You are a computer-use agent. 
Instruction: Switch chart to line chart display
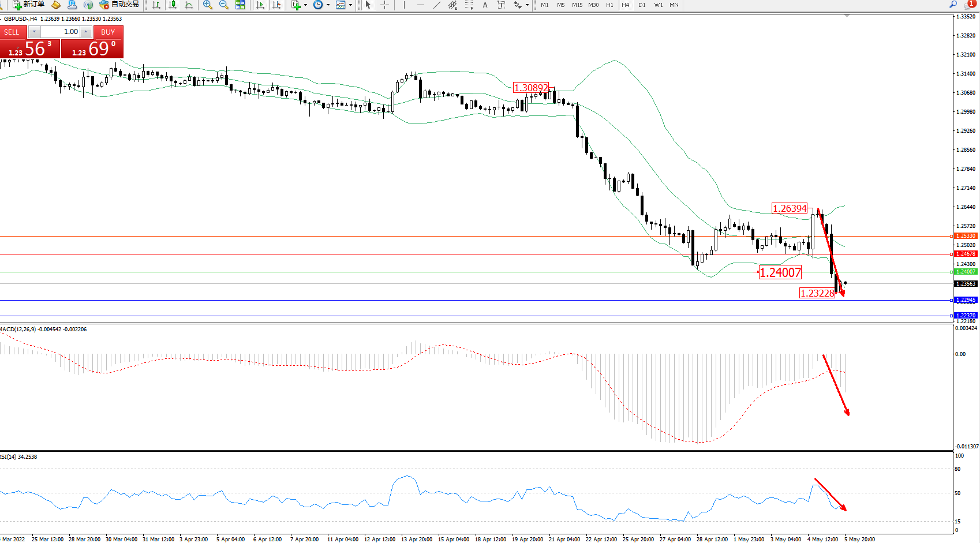[189, 5]
